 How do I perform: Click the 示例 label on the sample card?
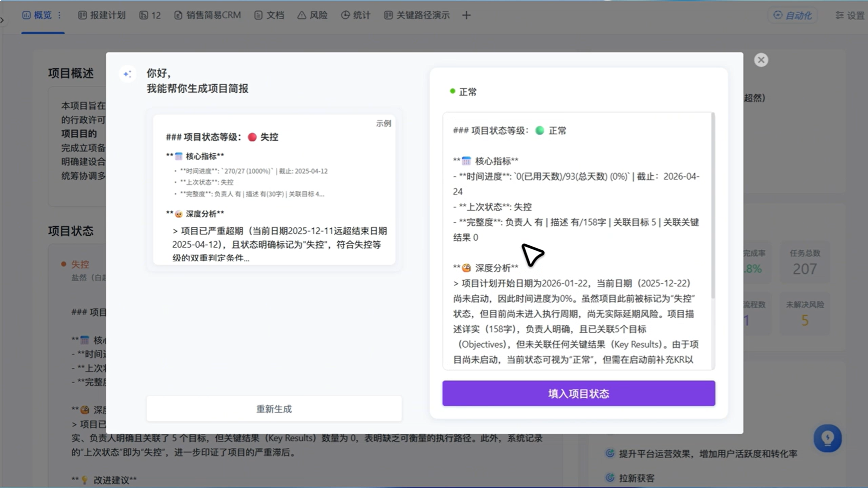383,123
